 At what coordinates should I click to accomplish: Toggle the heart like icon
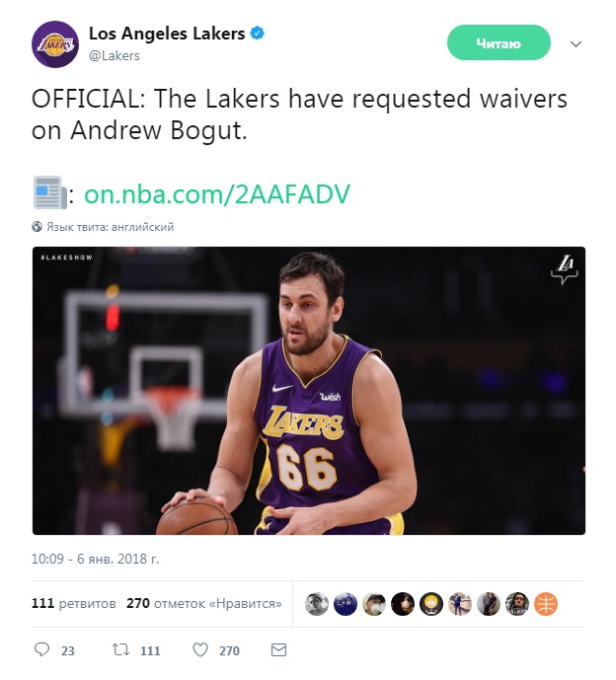click(x=200, y=649)
